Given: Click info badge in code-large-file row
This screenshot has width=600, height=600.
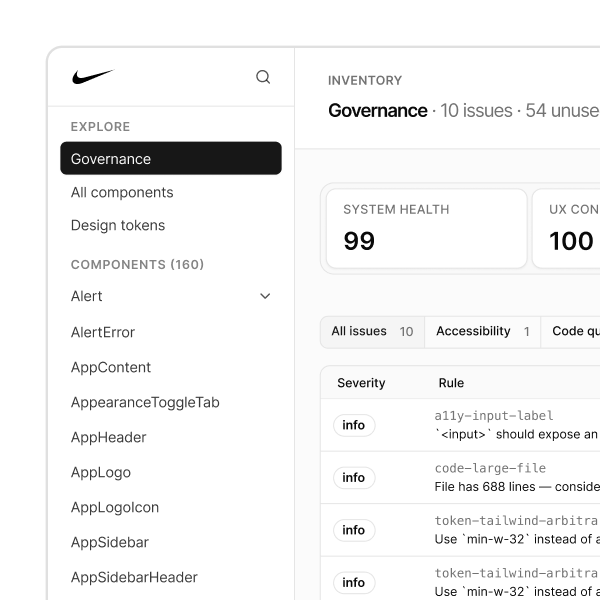Looking at the screenshot, I should point(354,478).
